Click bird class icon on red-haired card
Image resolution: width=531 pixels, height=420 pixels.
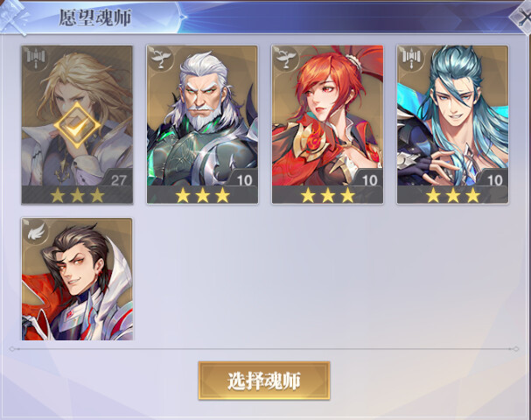[x=286, y=59]
